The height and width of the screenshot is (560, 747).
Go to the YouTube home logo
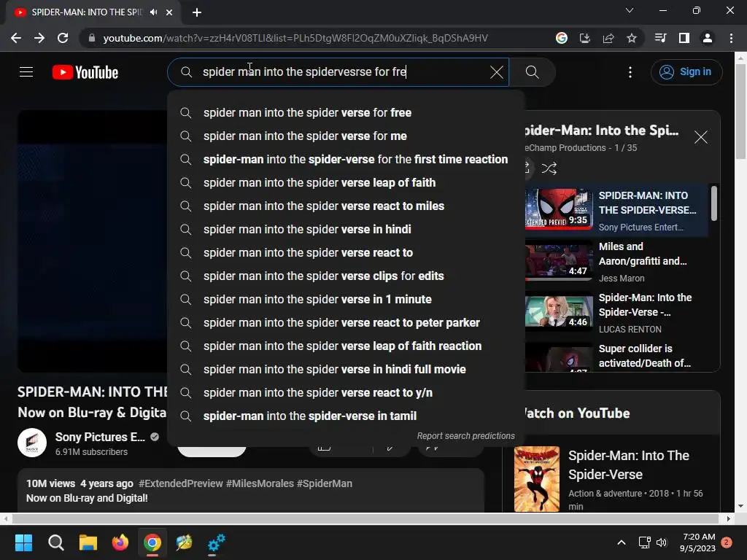pyautogui.click(x=85, y=72)
